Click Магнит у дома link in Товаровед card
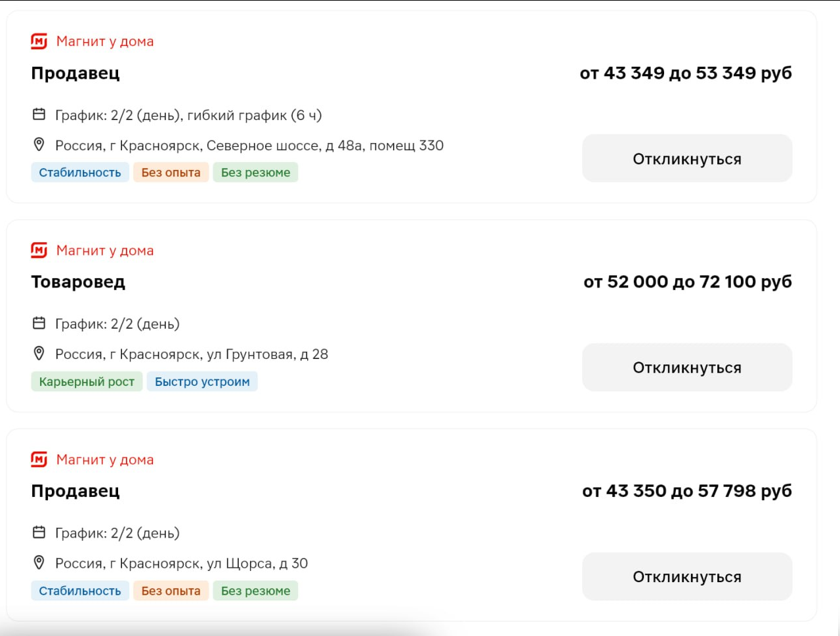The width and height of the screenshot is (840, 636). point(105,251)
